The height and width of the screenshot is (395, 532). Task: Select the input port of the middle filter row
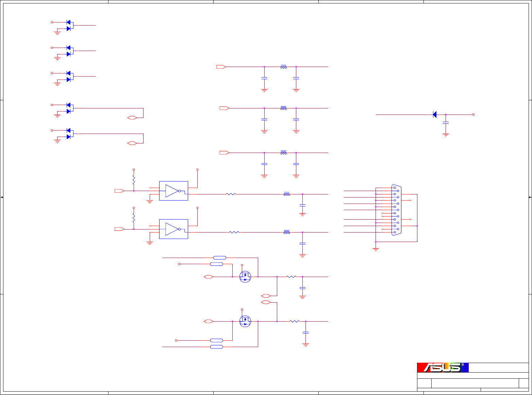coord(225,108)
